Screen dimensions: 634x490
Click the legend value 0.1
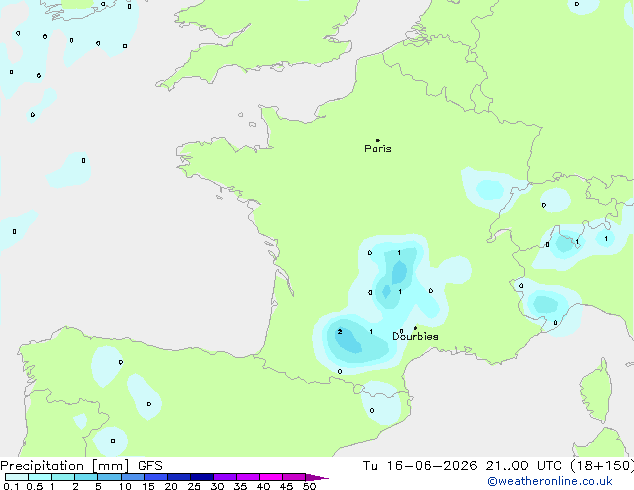(11, 486)
